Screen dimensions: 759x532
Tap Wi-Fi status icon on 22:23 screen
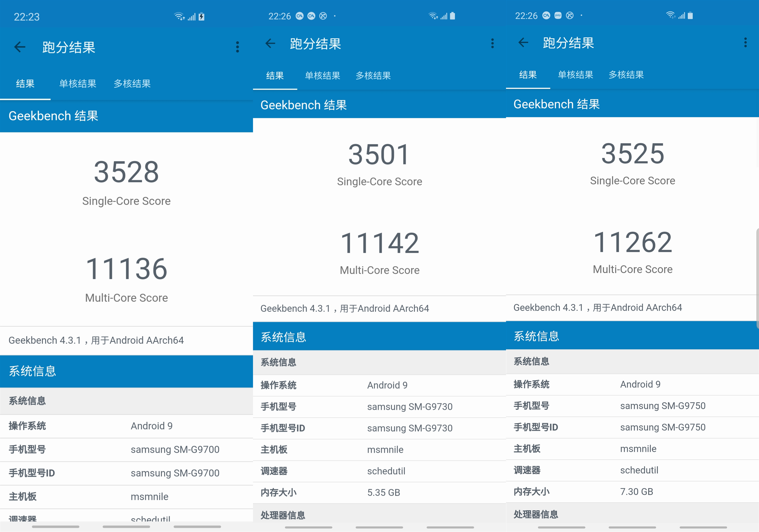click(179, 16)
